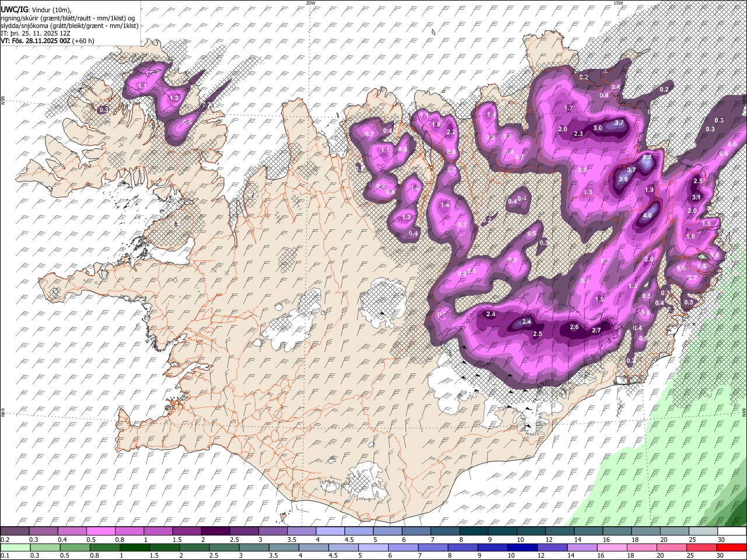Click the 15W longitude label at the top edge
This screenshot has width=747, height=560.
click(x=617, y=3)
